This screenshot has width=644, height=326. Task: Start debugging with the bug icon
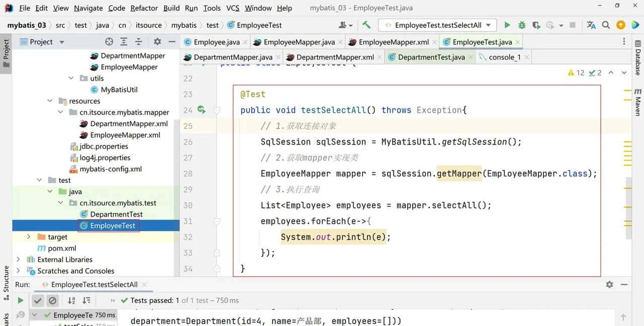pyautogui.click(x=522, y=25)
